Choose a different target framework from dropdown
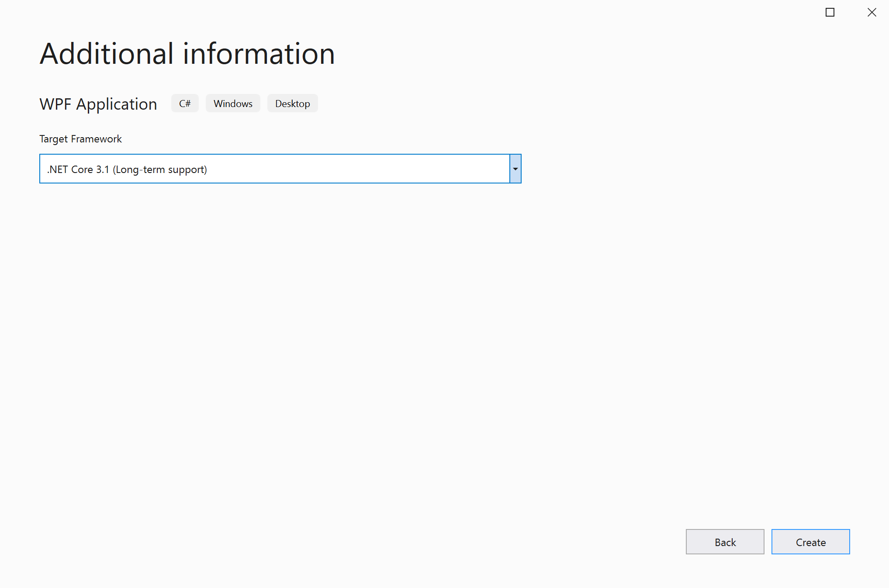889x588 pixels. pos(515,169)
